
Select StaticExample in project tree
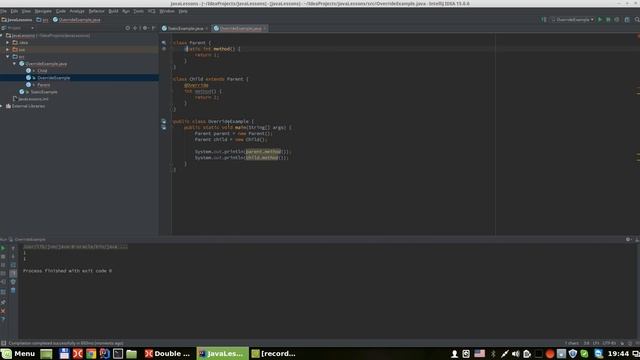pyautogui.click(x=44, y=92)
